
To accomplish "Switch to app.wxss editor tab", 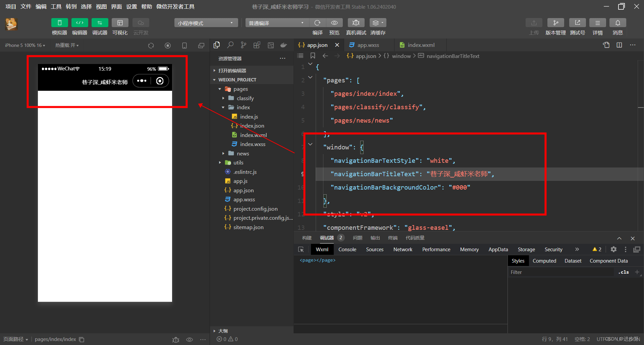I will pyautogui.click(x=368, y=45).
